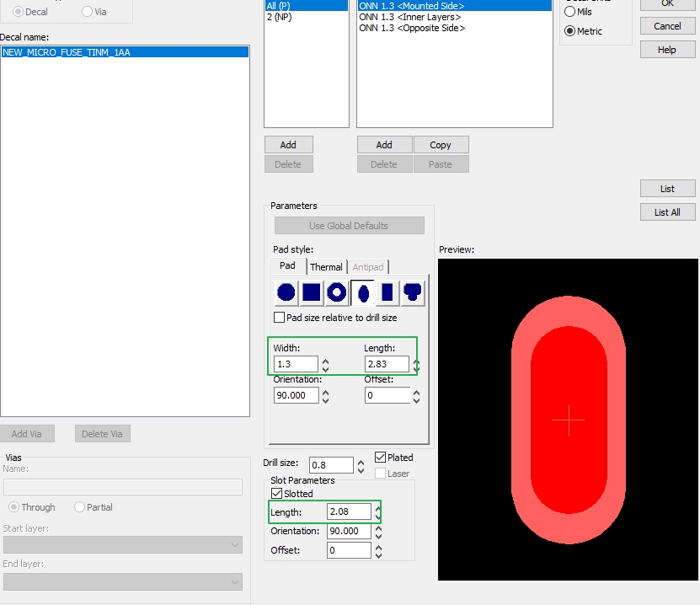This screenshot has height=605, width=700.
Task: Select the round pad shape icon
Action: (286, 293)
